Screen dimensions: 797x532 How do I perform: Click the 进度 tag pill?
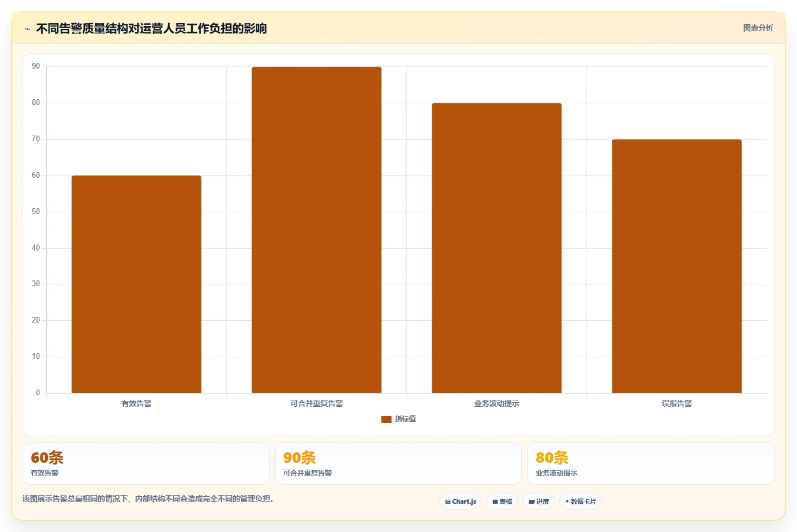[538, 501]
